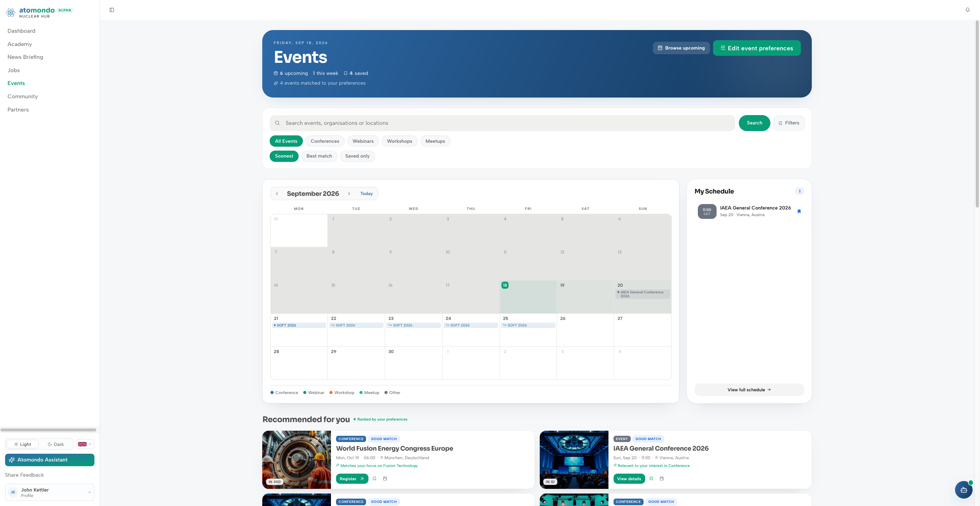Open notifications bell icon
This screenshot has height=506, width=980.
pyautogui.click(x=968, y=10)
